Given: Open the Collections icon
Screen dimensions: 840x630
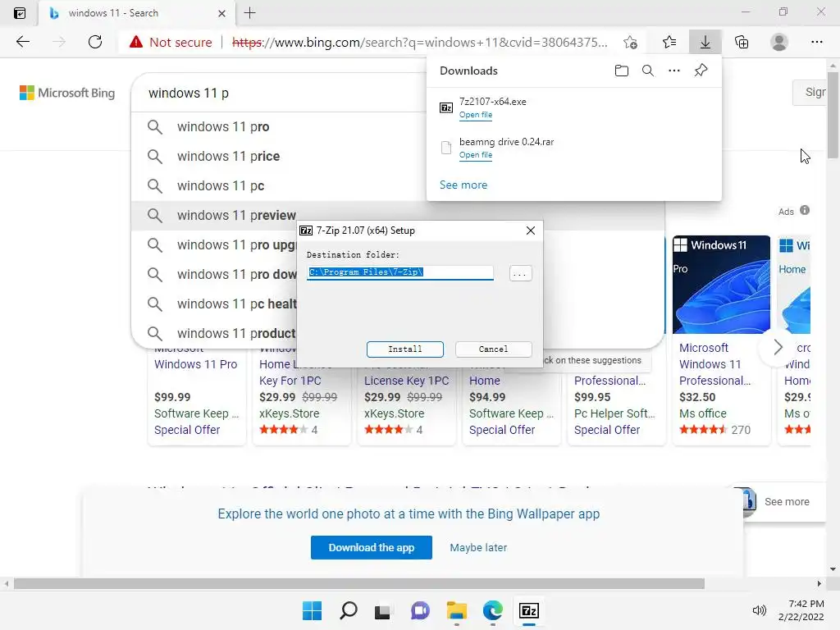Looking at the screenshot, I should (742, 42).
